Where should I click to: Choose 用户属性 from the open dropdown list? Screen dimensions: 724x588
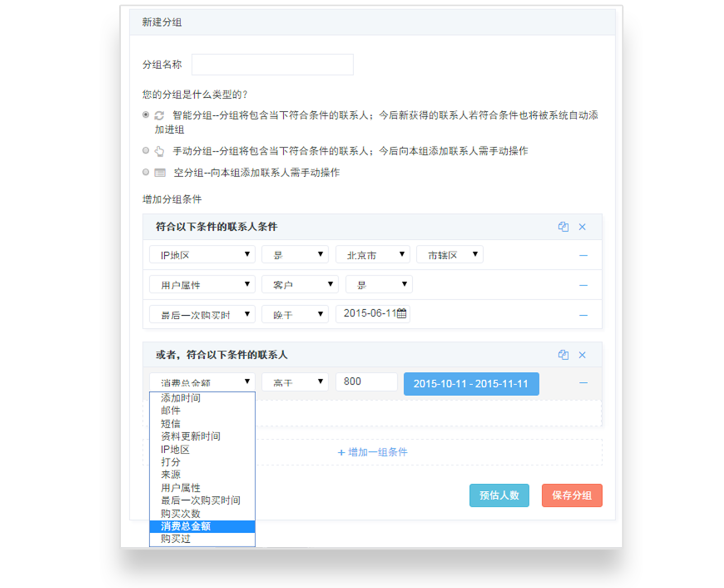(x=202, y=488)
